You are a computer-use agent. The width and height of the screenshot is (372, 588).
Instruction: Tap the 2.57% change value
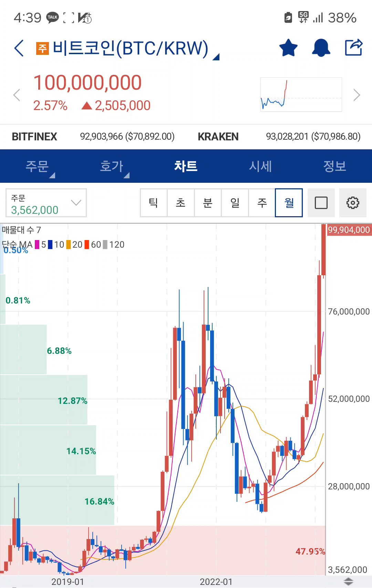[50, 106]
